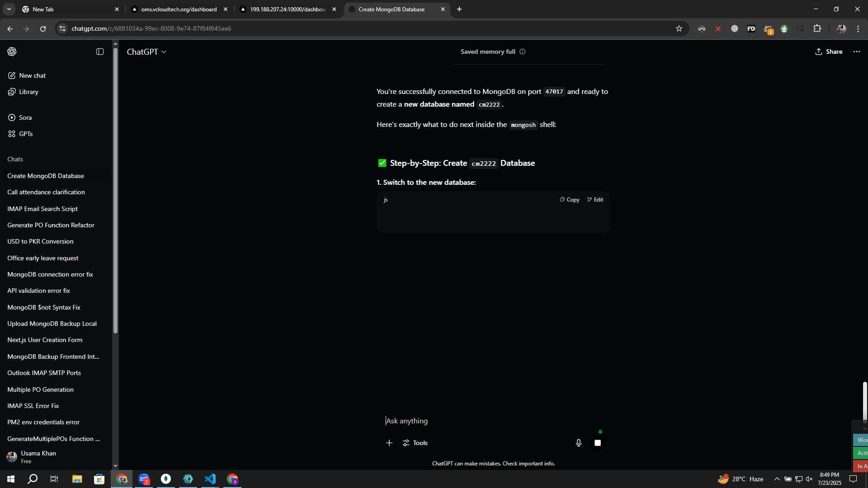This screenshot has height=488, width=868.
Task: Collapse the sidebar with the panel toggle icon
Action: (x=100, y=52)
